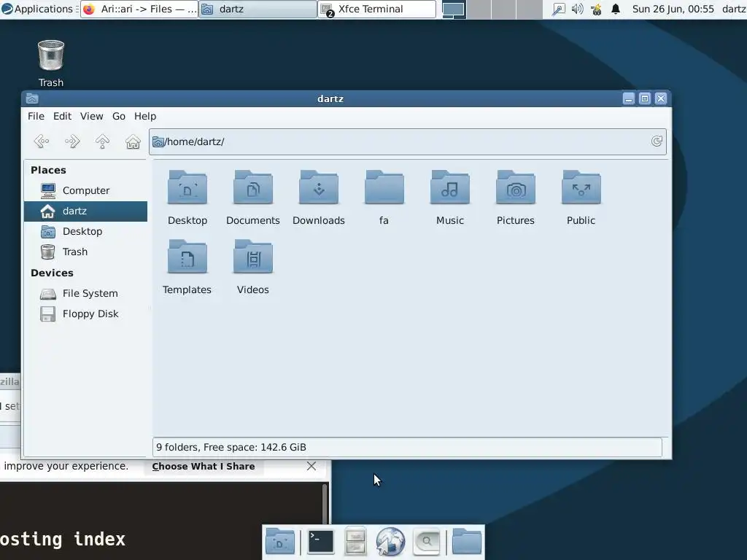The height and width of the screenshot is (560, 747).
Task: Reload the current folder with refresh icon
Action: [x=657, y=141]
